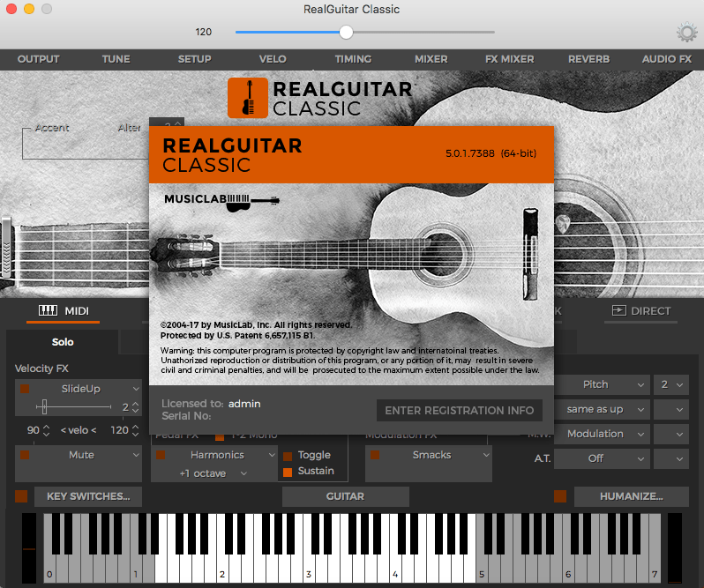
Task: Open the KEY SWITCHES dialog
Action: tap(88, 496)
